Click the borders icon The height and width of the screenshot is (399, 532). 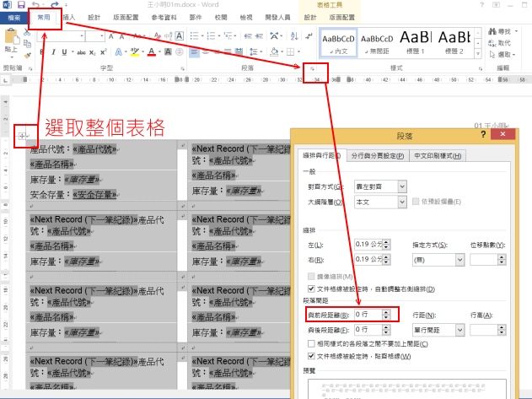pyautogui.click(x=290, y=52)
